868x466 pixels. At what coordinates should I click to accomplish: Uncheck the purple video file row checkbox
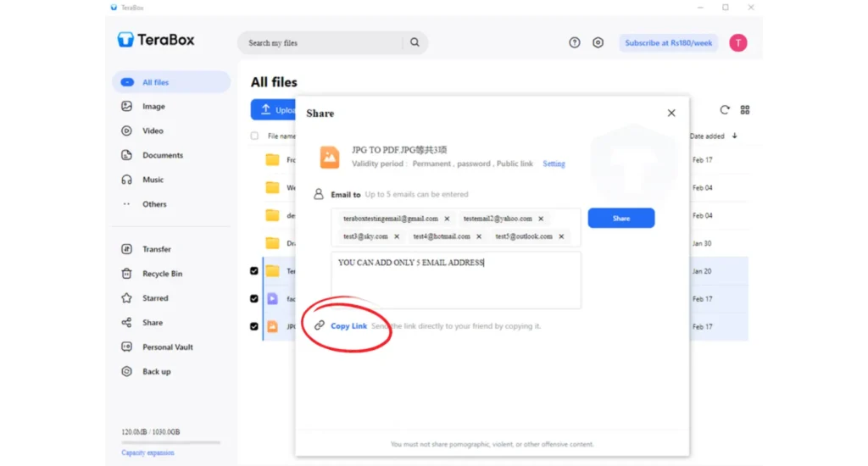coord(254,298)
